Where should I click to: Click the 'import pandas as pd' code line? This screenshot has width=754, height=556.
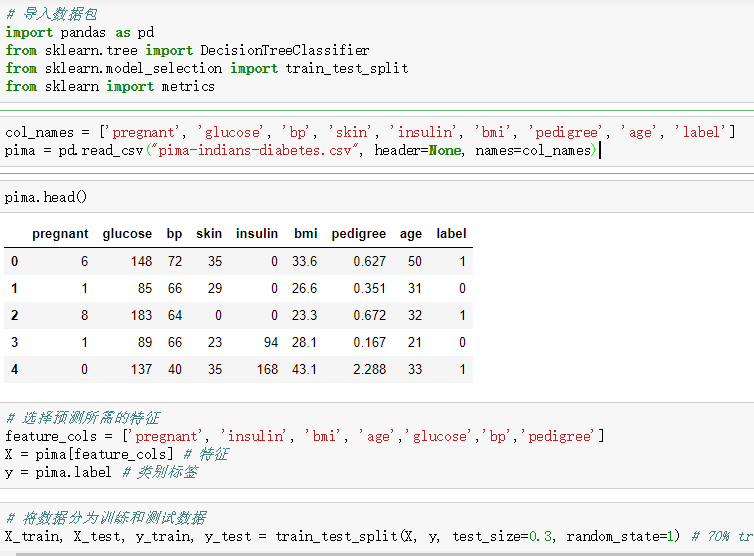click(80, 32)
